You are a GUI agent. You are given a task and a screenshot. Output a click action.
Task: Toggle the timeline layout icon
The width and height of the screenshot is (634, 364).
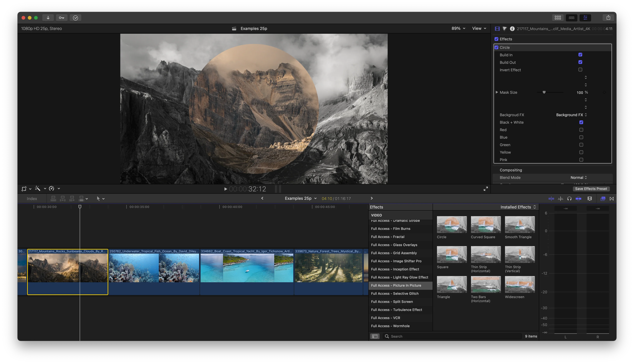571,18
